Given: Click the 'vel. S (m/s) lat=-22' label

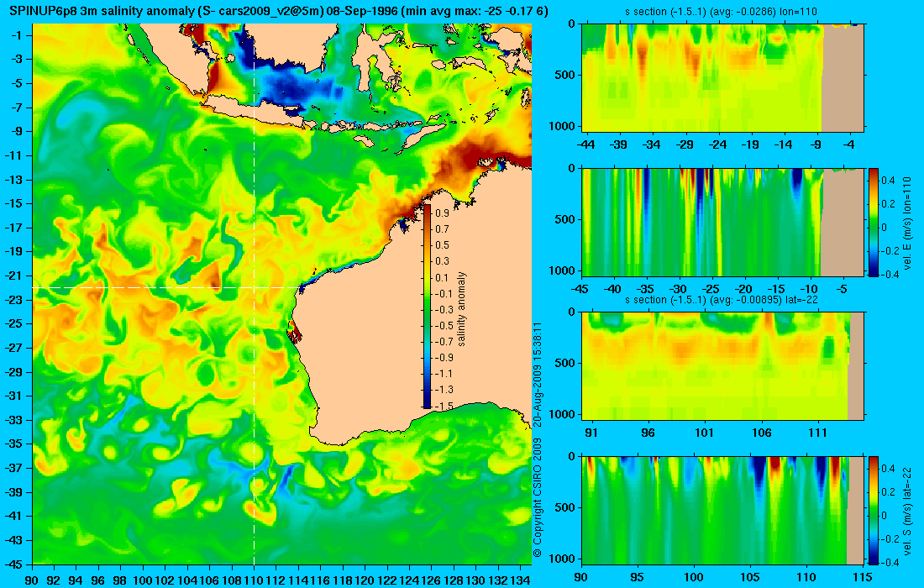Looking at the screenshot, I should (x=906, y=510).
